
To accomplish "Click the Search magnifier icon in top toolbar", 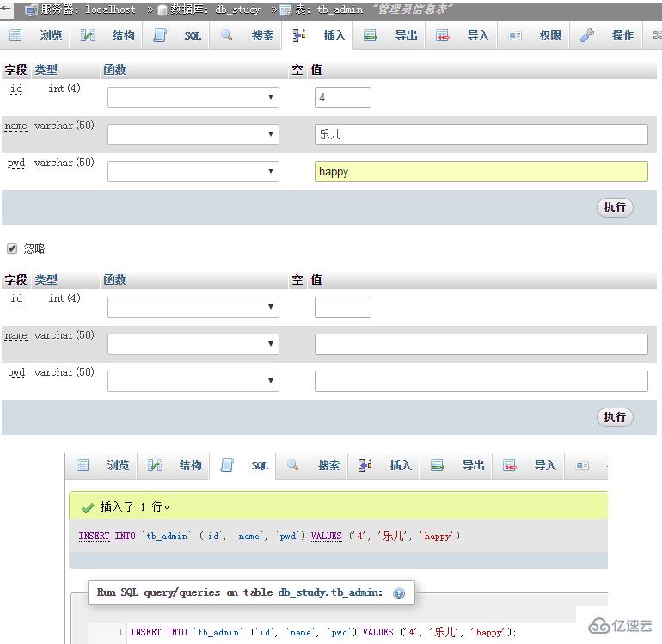I will coord(227,35).
